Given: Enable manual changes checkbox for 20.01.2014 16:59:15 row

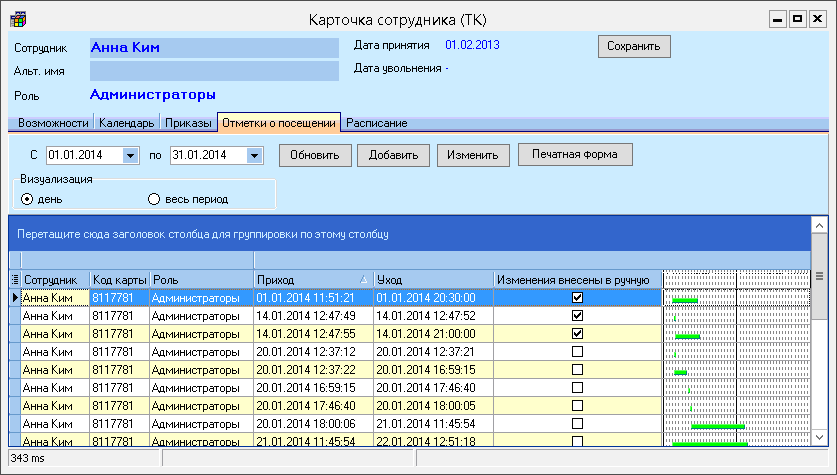Looking at the screenshot, I should pyautogui.click(x=577, y=387).
